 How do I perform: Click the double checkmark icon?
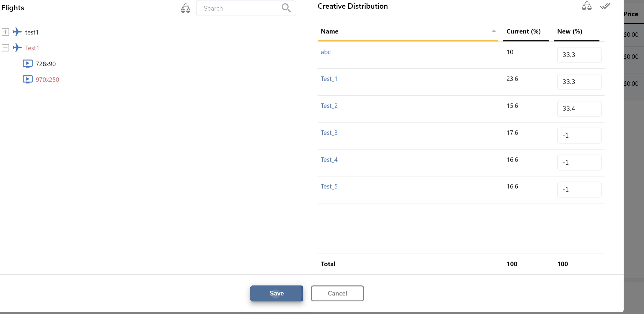coord(605,6)
